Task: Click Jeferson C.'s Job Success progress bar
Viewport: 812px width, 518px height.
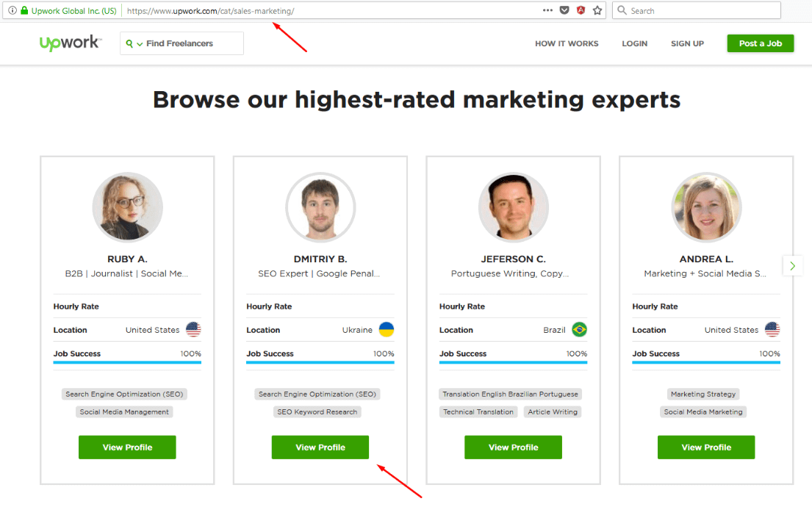Action: [513, 362]
